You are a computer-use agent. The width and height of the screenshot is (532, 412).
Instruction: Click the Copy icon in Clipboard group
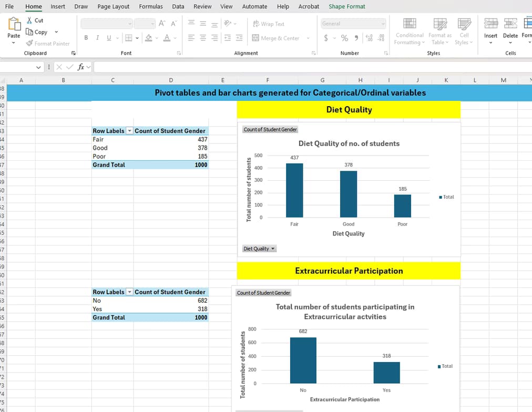pyautogui.click(x=29, y=32)
